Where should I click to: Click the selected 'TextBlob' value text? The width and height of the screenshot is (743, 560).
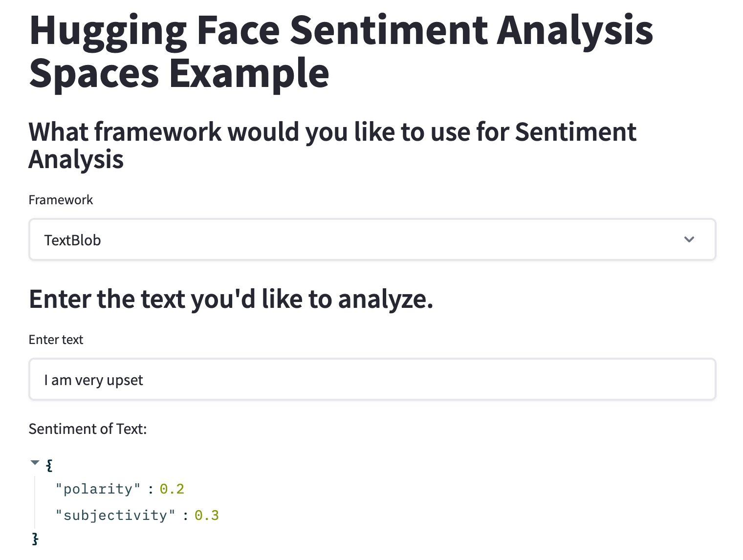[72, 240]
